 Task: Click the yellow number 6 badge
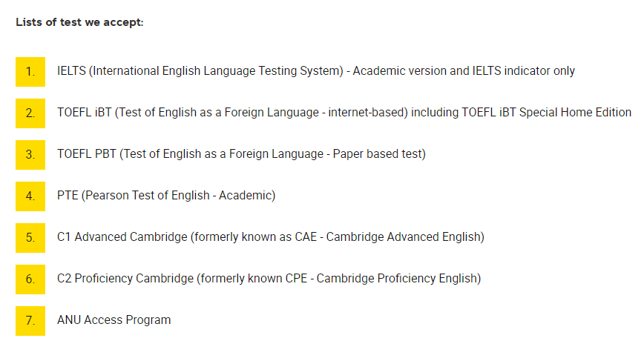click(30, 279)
